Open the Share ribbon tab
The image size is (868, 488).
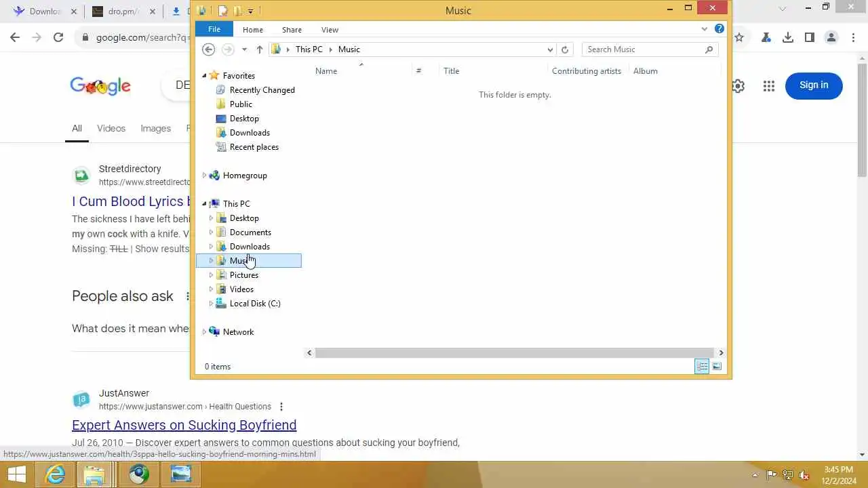292,30
